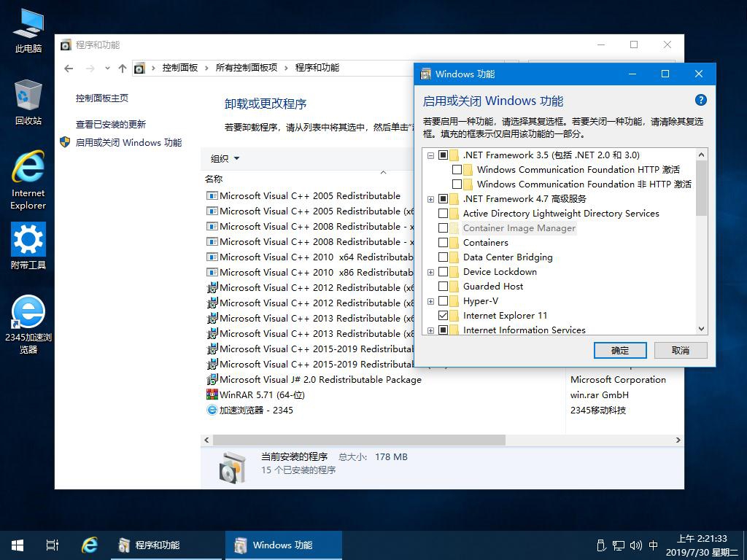Select 所有控制面板项 in breadcrumb
The image size is (747, 560).
(247, 68)
